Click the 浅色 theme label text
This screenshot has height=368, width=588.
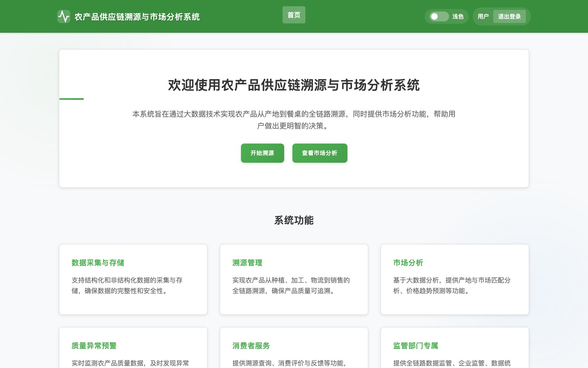tap(458, 16)
